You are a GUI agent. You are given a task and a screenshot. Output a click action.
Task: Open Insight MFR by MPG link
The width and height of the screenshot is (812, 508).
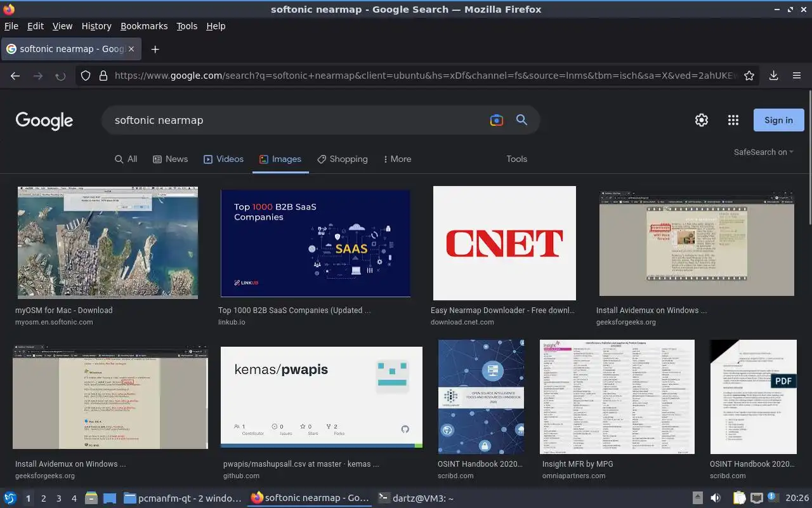[x=577, y=464]
